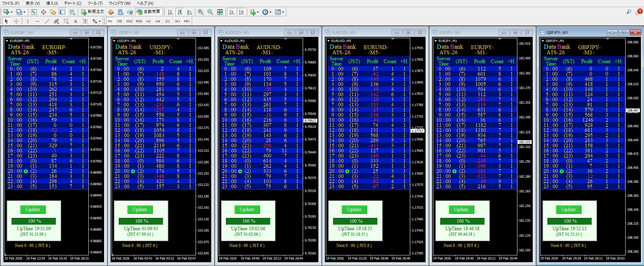Expand the chart templates dropdown
Image resolution: width=644 pixels, height=266 pixels.
click(283, 12)
